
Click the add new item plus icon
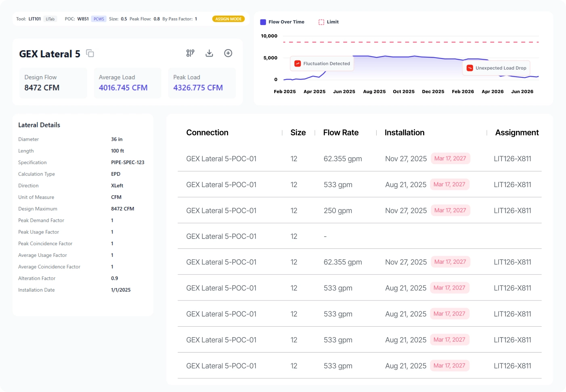(x=228, y=53)
